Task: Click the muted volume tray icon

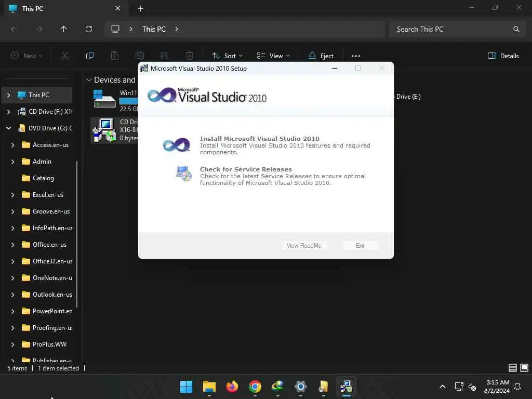Action: (472, 387)
